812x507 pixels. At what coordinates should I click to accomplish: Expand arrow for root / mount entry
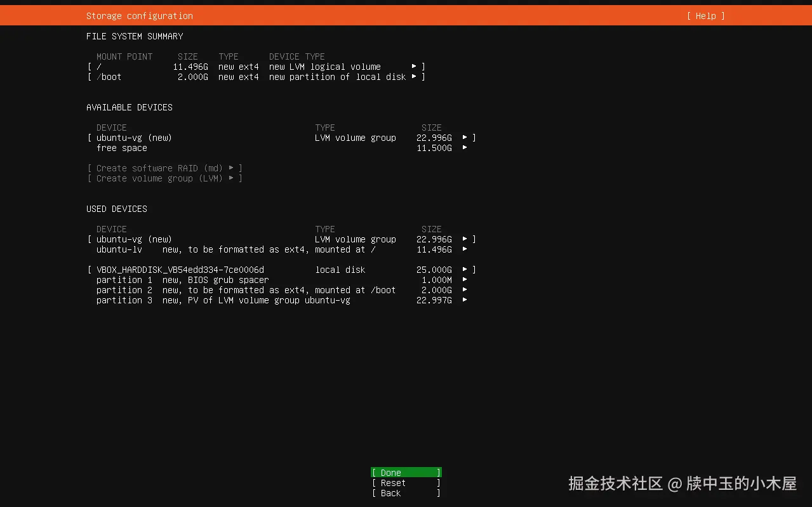[414, 67]
